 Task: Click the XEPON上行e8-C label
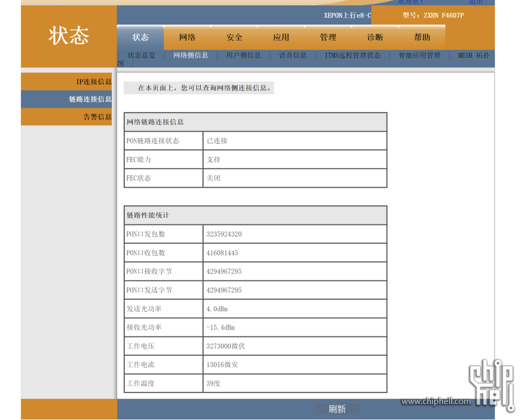pos(347,15)
